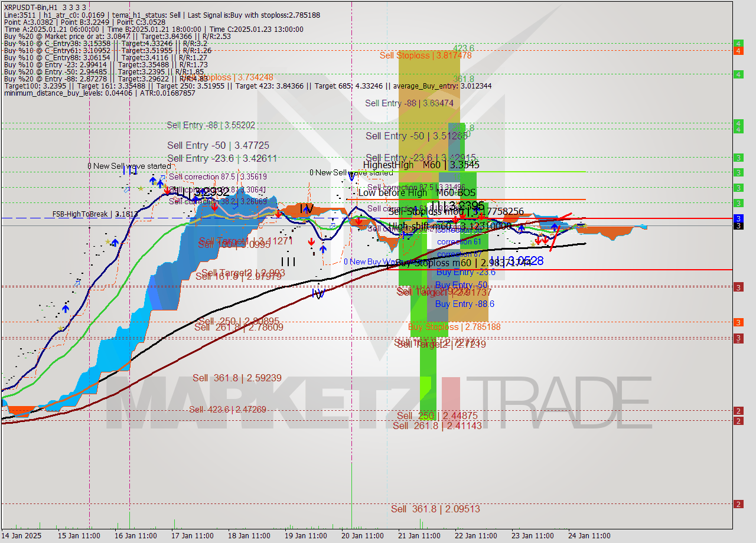
Task: Click the 'FSB-HighToBreak | 3.1817' label
Action: 94,214
